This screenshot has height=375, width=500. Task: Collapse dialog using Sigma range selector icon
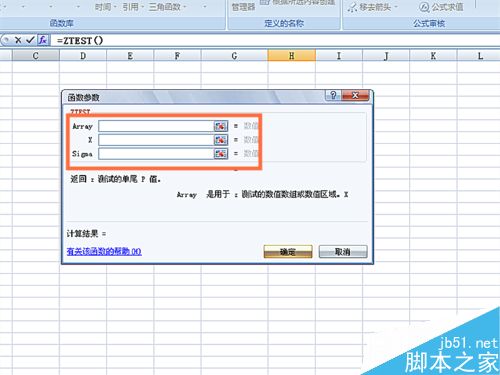(220, 154)
